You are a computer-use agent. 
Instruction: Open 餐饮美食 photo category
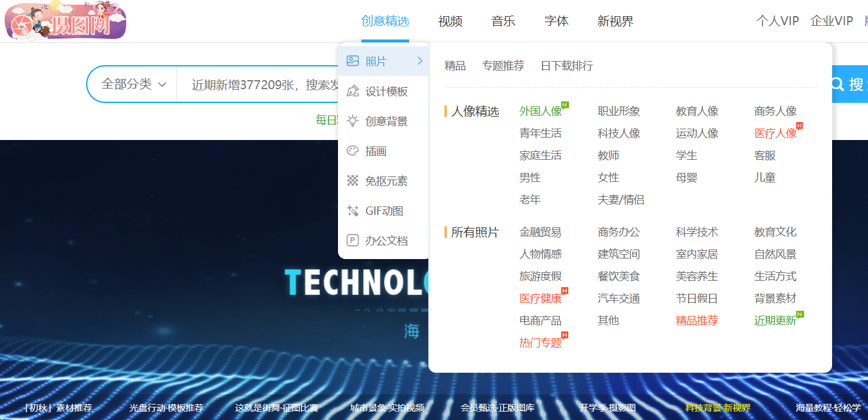tap(619, 276)
